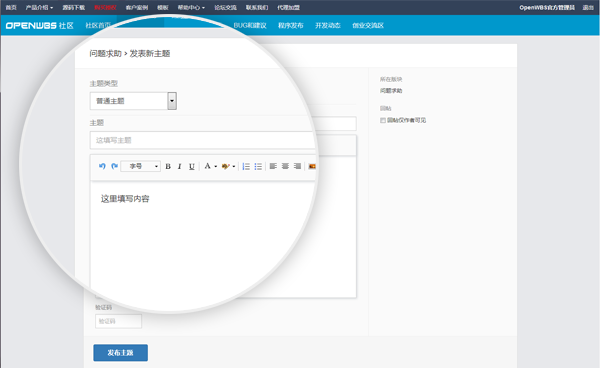Center align the text
Image resolution: width=600 pixels, height=368 pixels.
coord(285,166)
